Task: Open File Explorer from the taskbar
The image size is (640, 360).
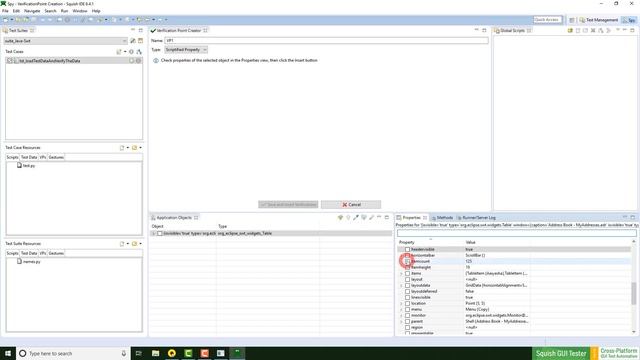Action: pyautogui.click(x=156, y=353)
